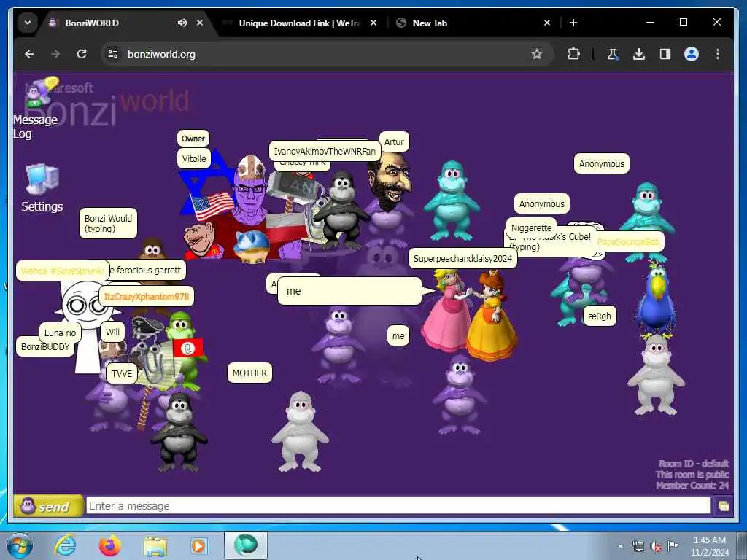Open the Windows Start orb
Screen dimensions: 747x560
tap(19, 546)
